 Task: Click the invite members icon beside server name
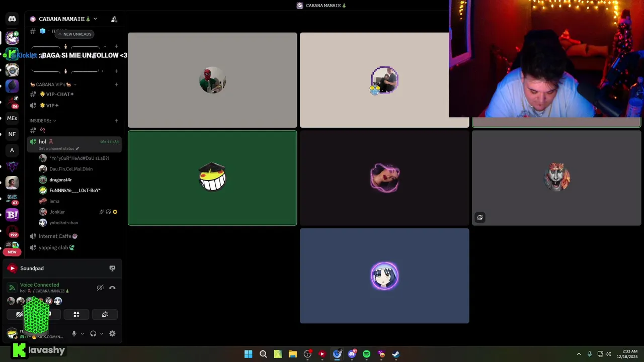click(x=114, y=19)
